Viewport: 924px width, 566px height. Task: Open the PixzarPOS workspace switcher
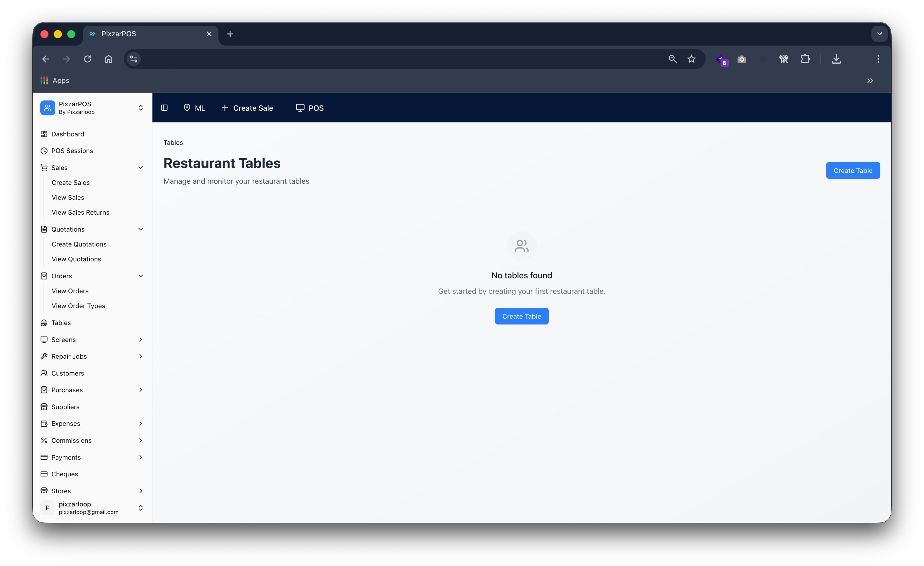coord(141,108)
